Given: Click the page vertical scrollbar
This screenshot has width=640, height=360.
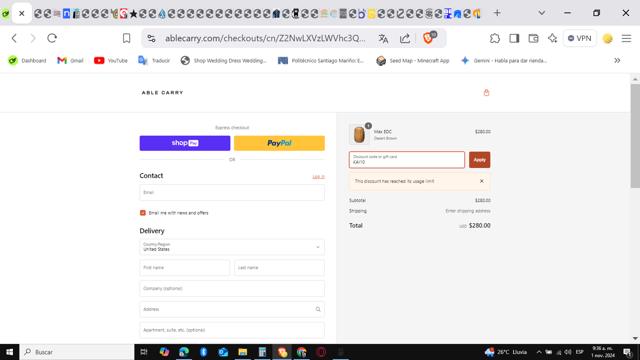Looking at the screenshot, I should 635,136.
